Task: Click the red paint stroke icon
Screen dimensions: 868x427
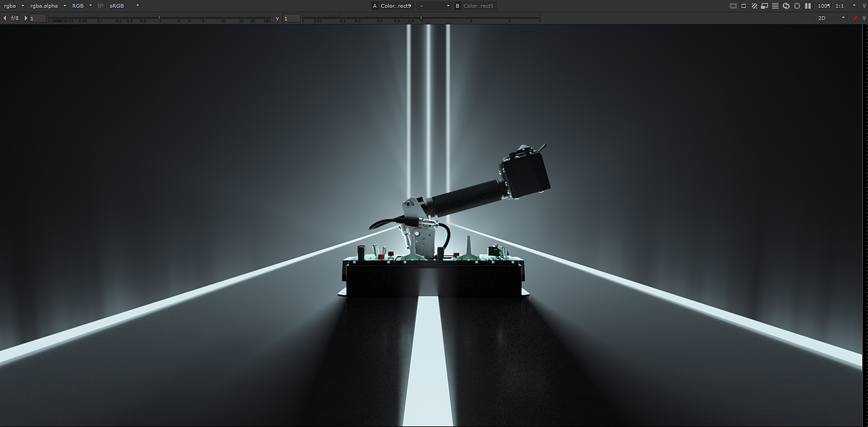Action: (x=855, y=18)
